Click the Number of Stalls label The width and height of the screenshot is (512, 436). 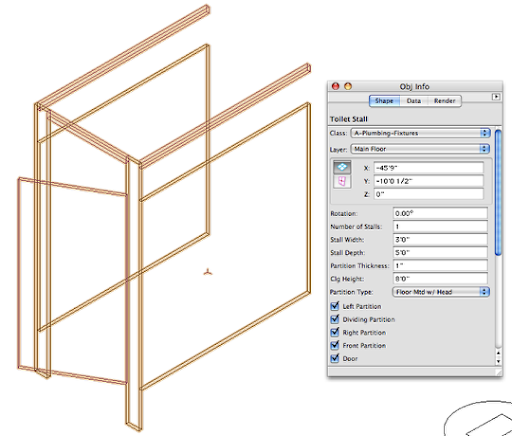356,227
